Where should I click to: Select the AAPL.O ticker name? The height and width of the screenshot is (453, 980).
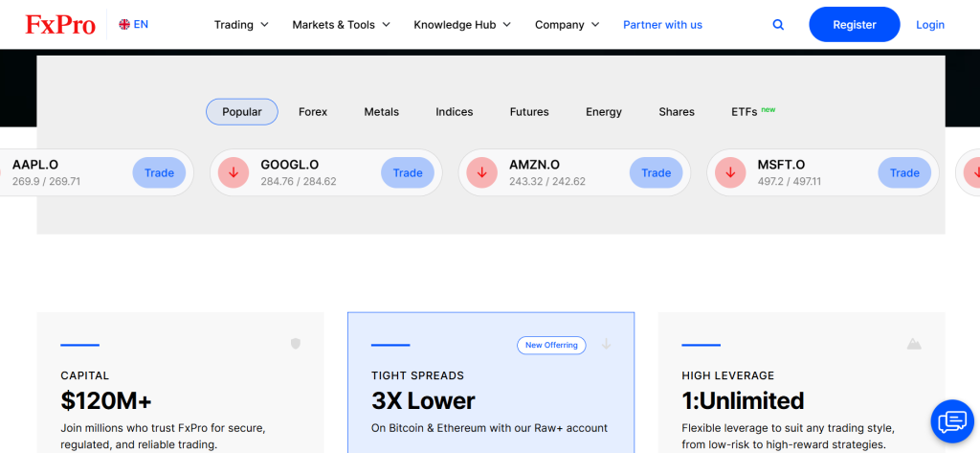coord(35,165)
